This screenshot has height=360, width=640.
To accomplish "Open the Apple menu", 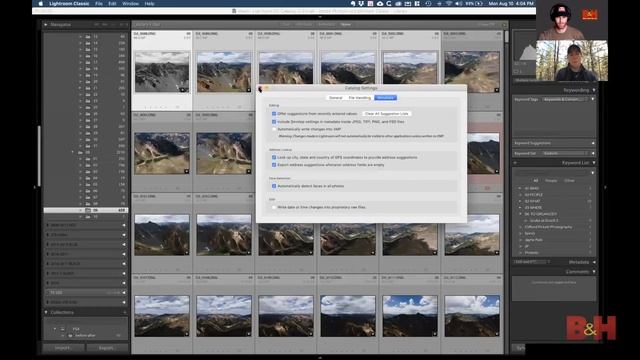I will point(40,3).
